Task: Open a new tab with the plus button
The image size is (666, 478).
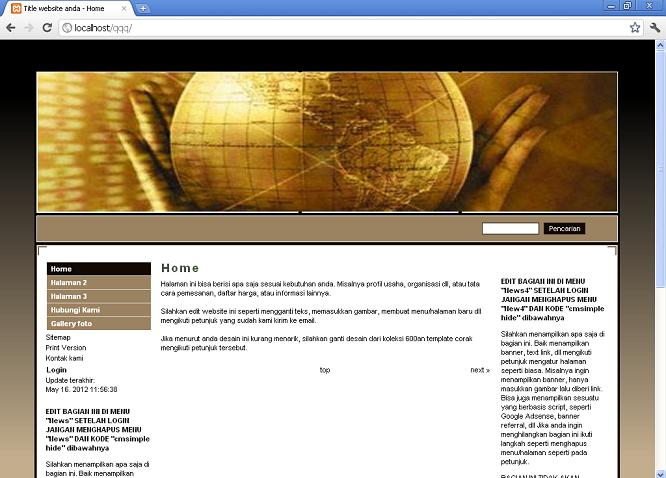Action: tap(143, 8)
